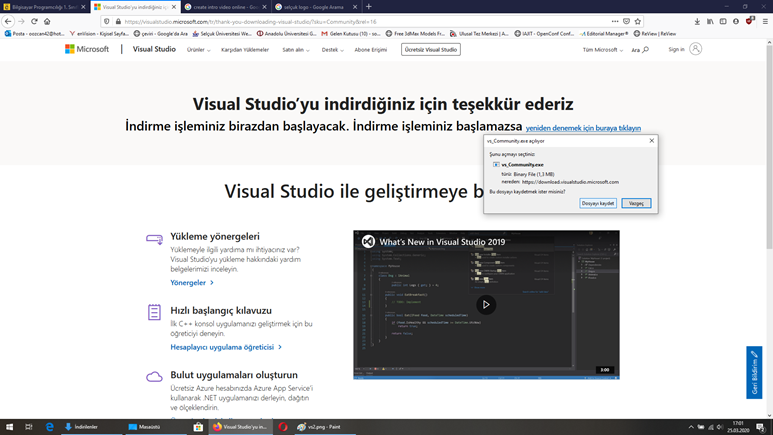773x435 pixels.
Task: Click the Microsoft logo in header
Action: (x=88, y=49)
